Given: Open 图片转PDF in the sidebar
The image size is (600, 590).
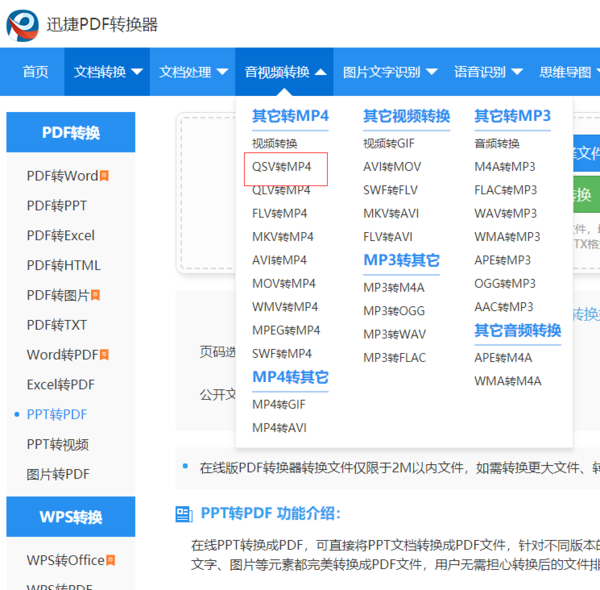Looking at the screenshot, I should click(58, 474).
